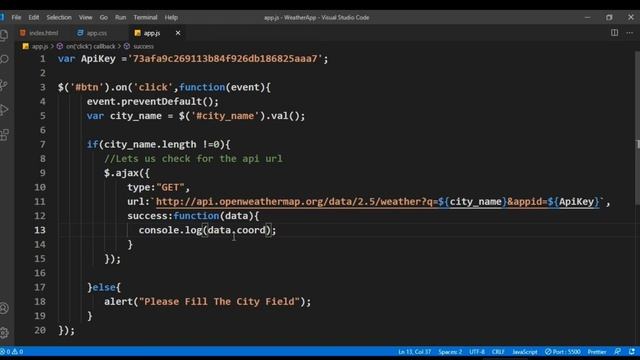The image size is (640, 360).
Task: Click Port : 5500 Live Server button
Action: (x=562, y=351)
